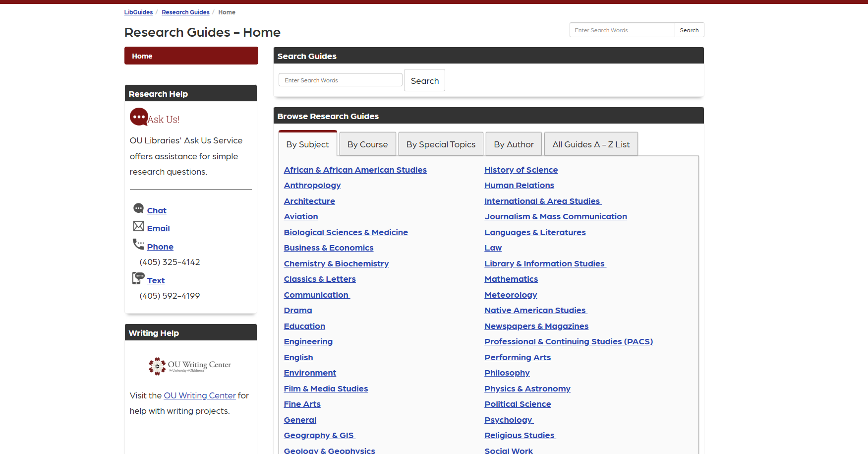The width and height of the screenshot is (868, 454).
Task: Open the OU Writing Center logo
Action: [190, 366]
